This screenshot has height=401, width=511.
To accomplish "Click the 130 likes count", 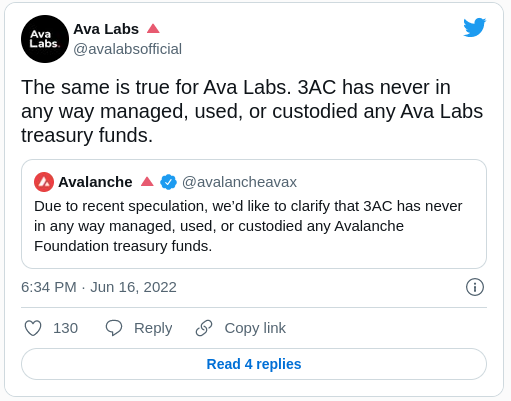I will (66, 328).
